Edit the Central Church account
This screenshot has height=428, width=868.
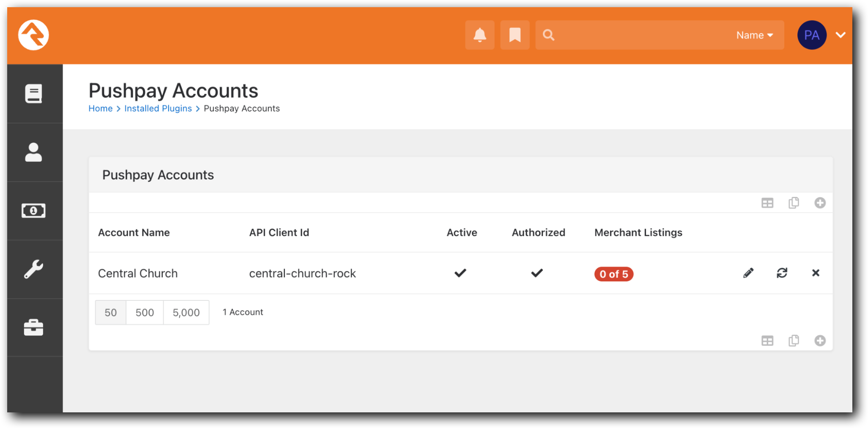coord(748,273)
